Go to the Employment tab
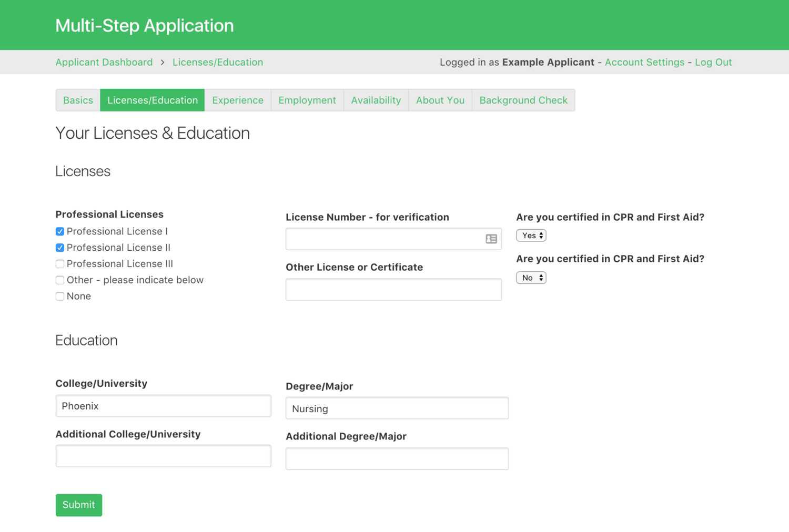The width and height of the screenshot is (789, 532). click(307, 100)
